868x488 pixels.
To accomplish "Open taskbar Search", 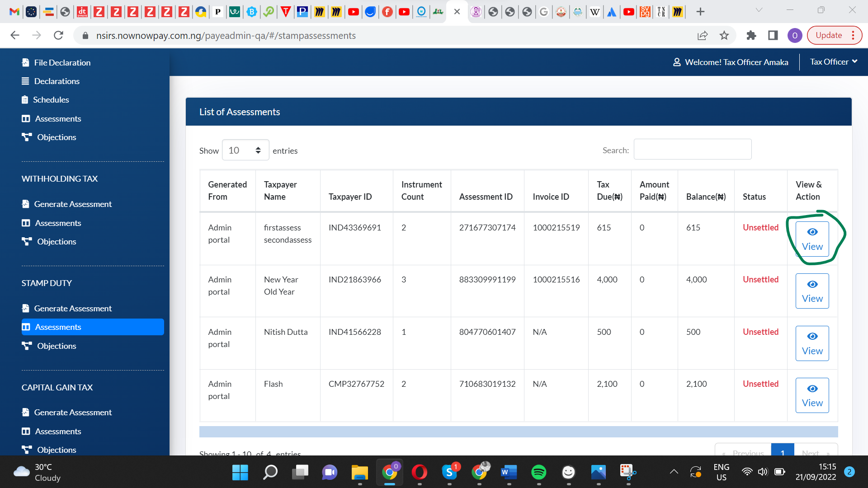I will pos(270,472).
